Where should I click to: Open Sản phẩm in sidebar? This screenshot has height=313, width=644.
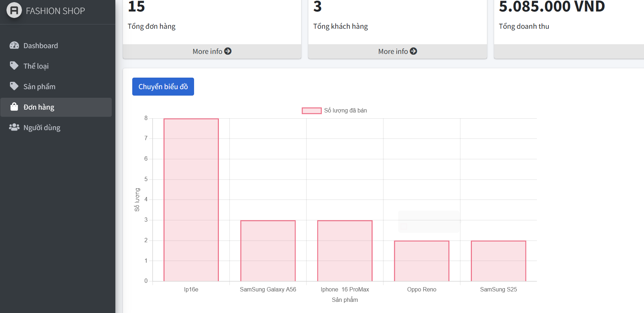coord(56,87)
